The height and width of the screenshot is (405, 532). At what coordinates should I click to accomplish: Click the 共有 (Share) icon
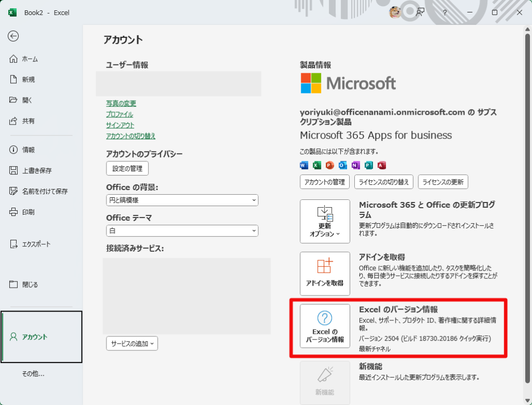click(14, 121)
